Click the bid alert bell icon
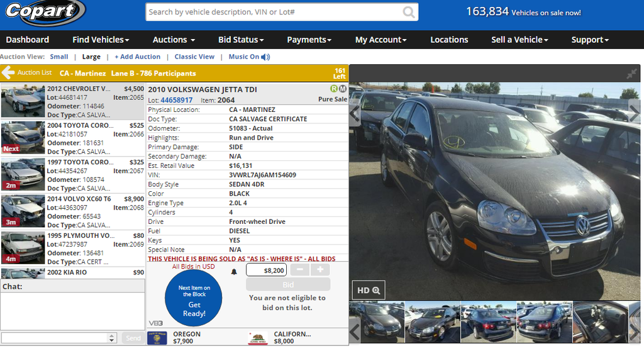644x351 pixels. coord(234,271)
